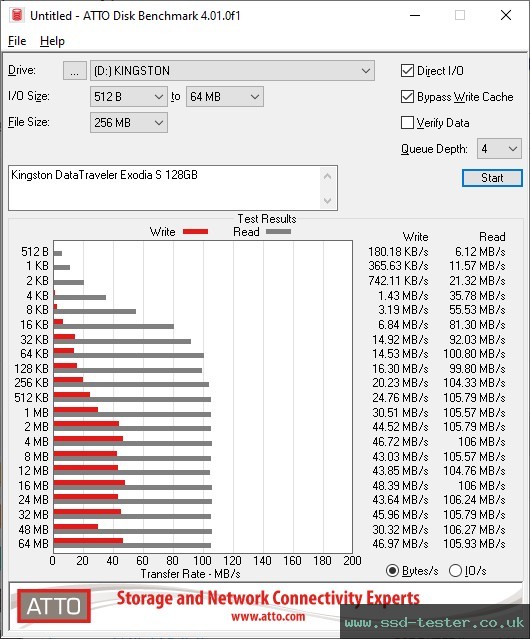The width and height of the screenshot is (530, 639).
Task: Click read value 100.80 MB/s
Action: tap(474, 354)
